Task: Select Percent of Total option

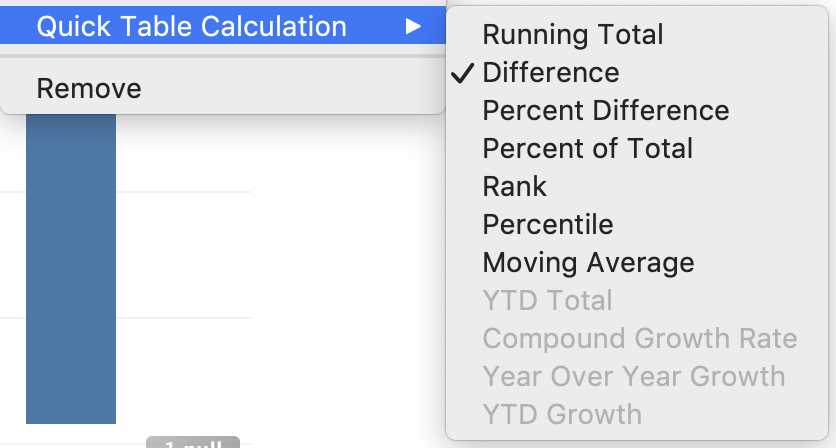Action: [587, 149]
